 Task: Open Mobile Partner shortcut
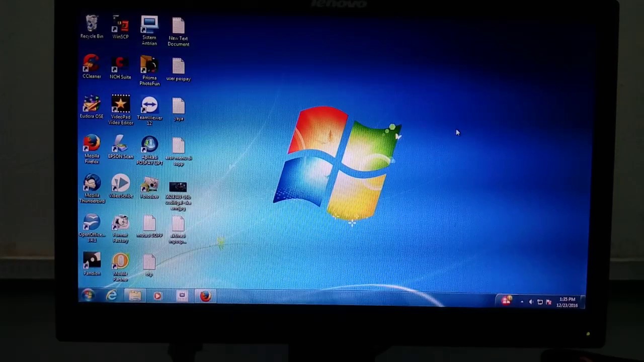pos(121,267)
